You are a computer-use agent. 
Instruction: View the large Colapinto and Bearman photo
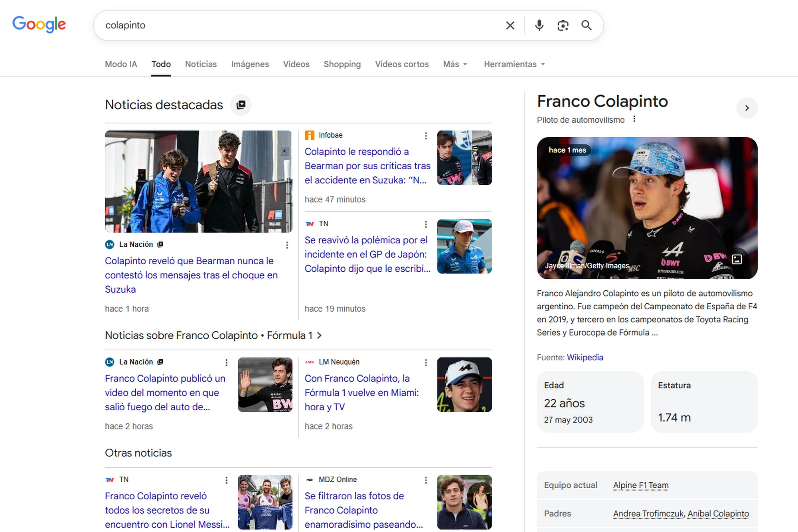pyautogui.click(x=199, y=182)
